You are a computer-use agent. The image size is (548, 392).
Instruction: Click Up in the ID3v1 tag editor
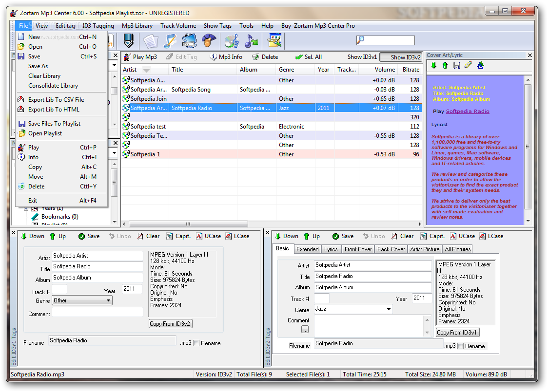click(x=58, y=236)
